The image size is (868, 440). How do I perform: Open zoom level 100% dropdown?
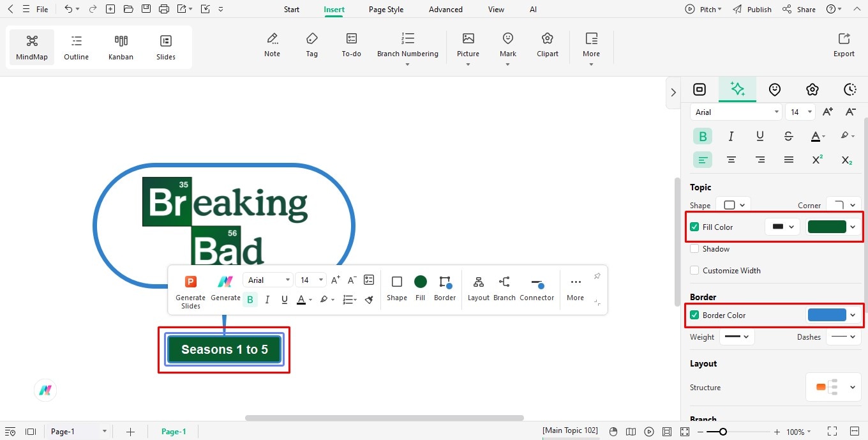pos(798,432)
